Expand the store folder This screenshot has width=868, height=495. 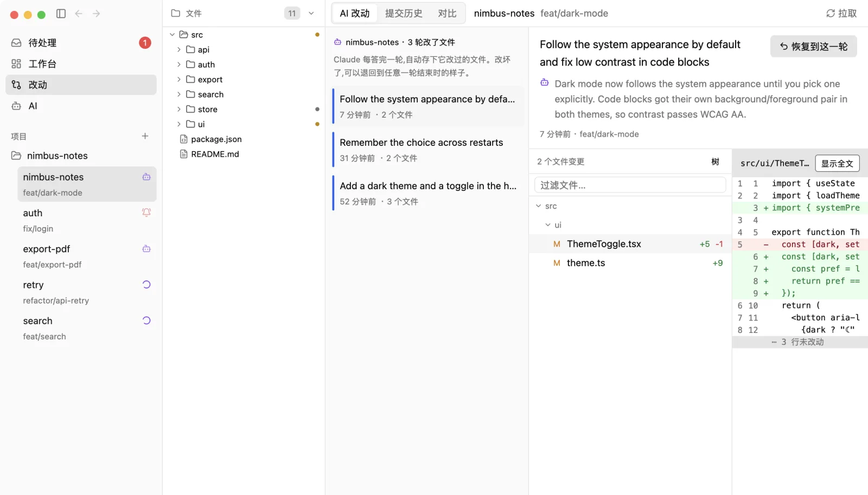(x=179, y=109)
